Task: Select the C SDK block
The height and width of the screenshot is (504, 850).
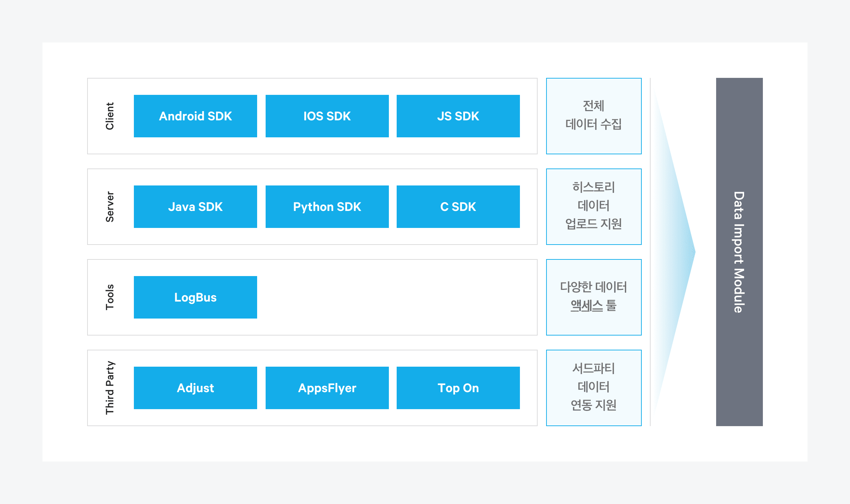Action: pos(458,207)
